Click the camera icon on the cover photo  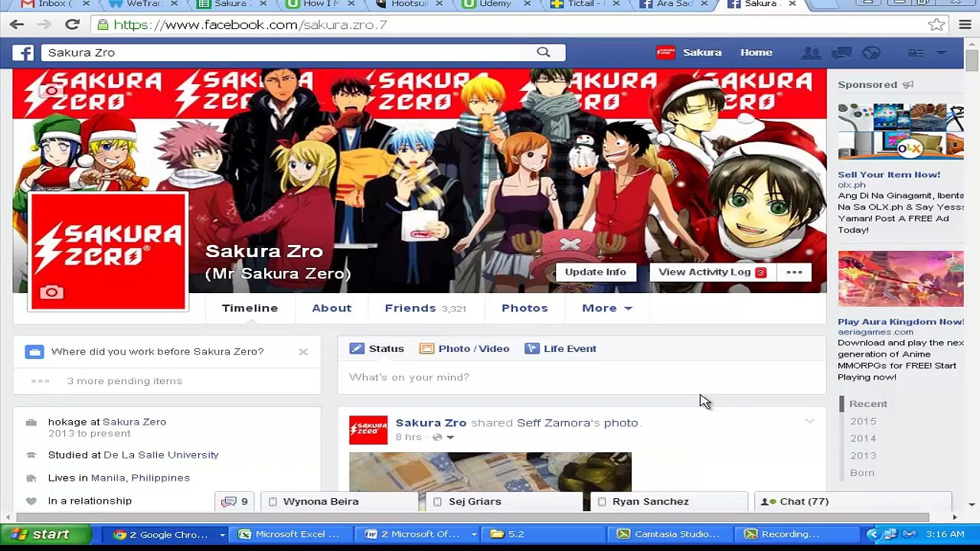[x=51, y=90]
